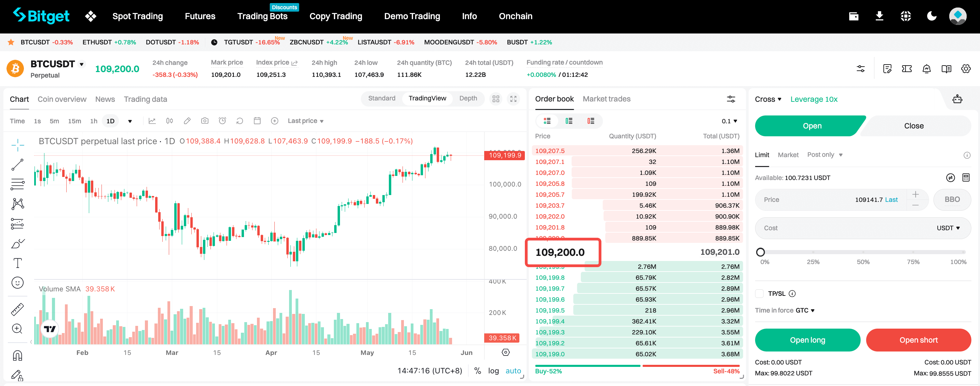Expand the BTCUSDT pair selector arrow

point(81,64)
